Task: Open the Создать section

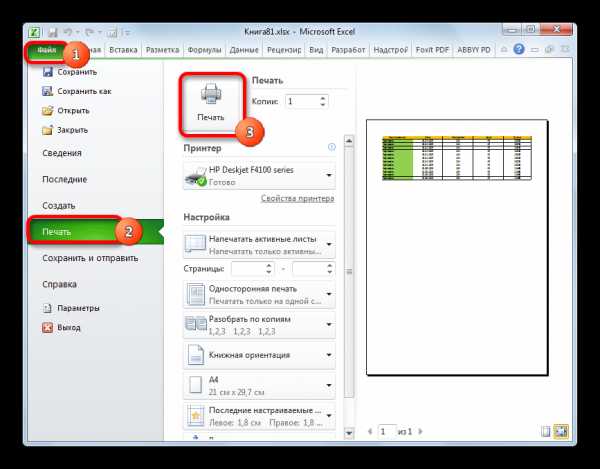Action: click(59, 205)
